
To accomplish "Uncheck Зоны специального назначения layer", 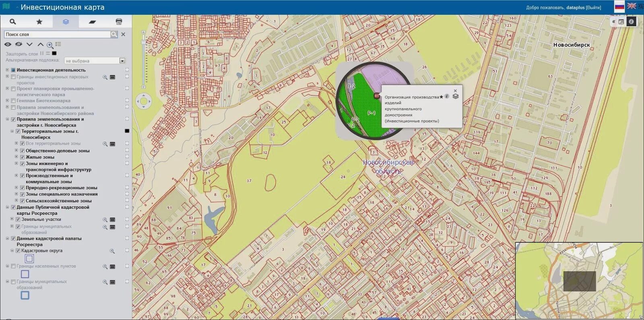I will tap(23, 194).
